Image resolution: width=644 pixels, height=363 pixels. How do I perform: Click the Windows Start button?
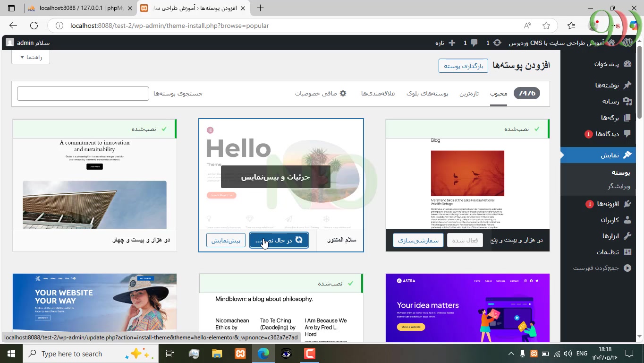[11, 354]
